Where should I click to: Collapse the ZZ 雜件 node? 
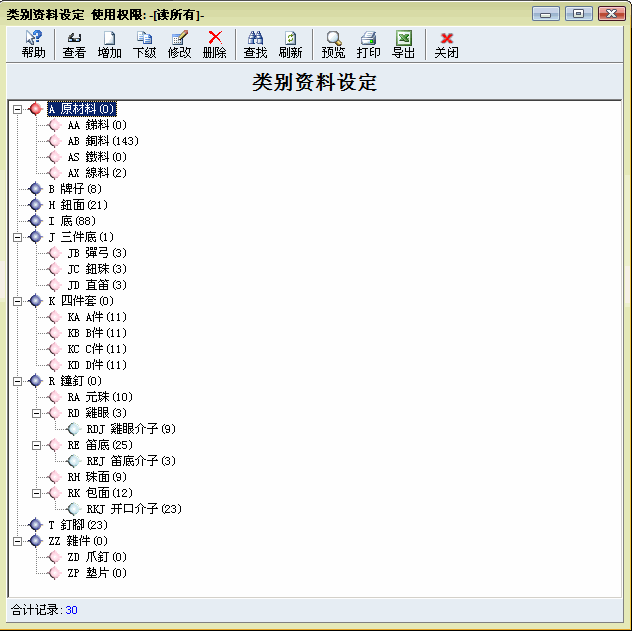[17, 541]
